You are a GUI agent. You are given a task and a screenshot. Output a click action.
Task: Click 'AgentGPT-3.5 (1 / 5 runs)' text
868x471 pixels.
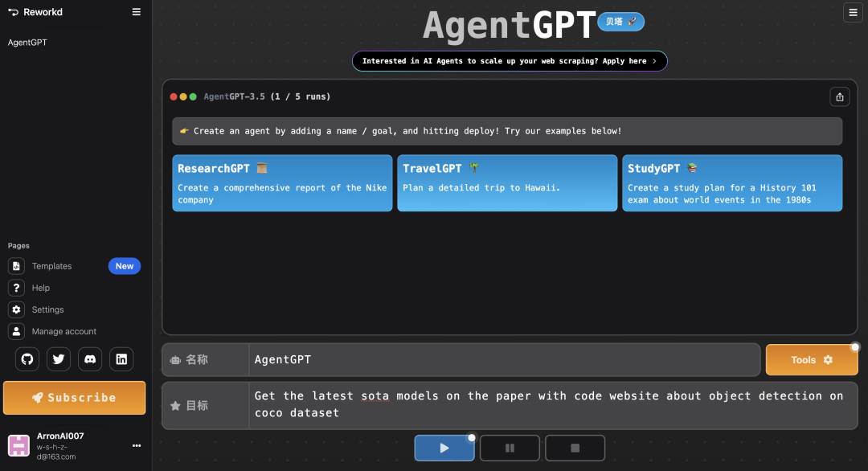pyautogui.click(x=267, y=97)
